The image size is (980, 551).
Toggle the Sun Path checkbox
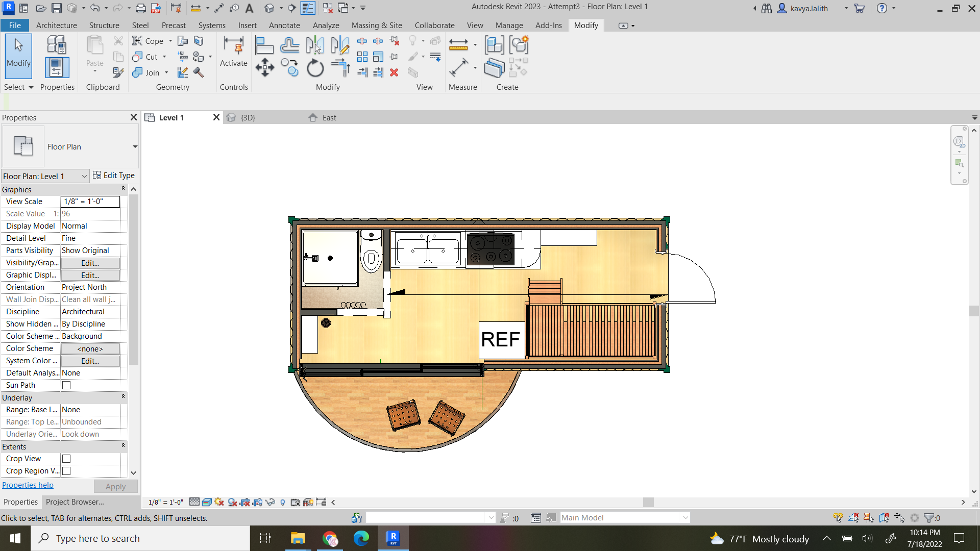(66, 385)
